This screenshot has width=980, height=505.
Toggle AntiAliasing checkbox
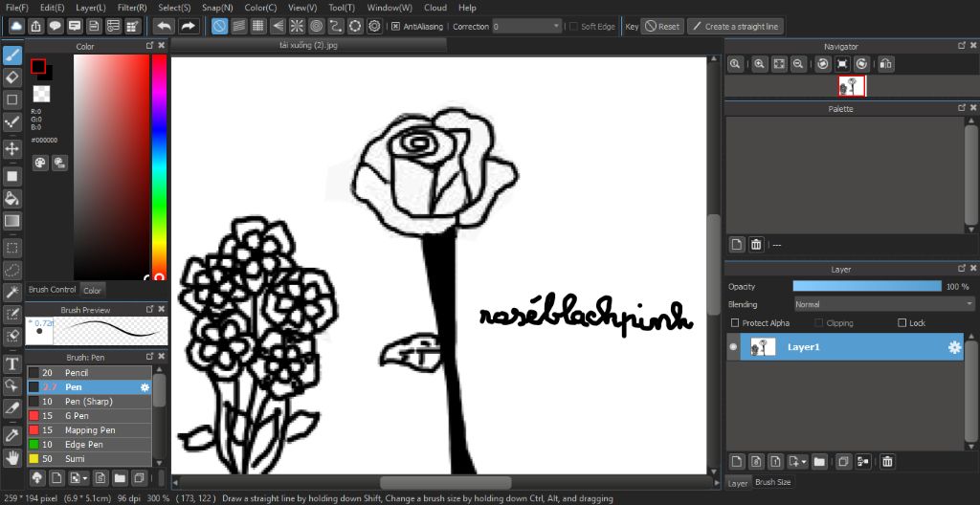[x=395, y=26]
